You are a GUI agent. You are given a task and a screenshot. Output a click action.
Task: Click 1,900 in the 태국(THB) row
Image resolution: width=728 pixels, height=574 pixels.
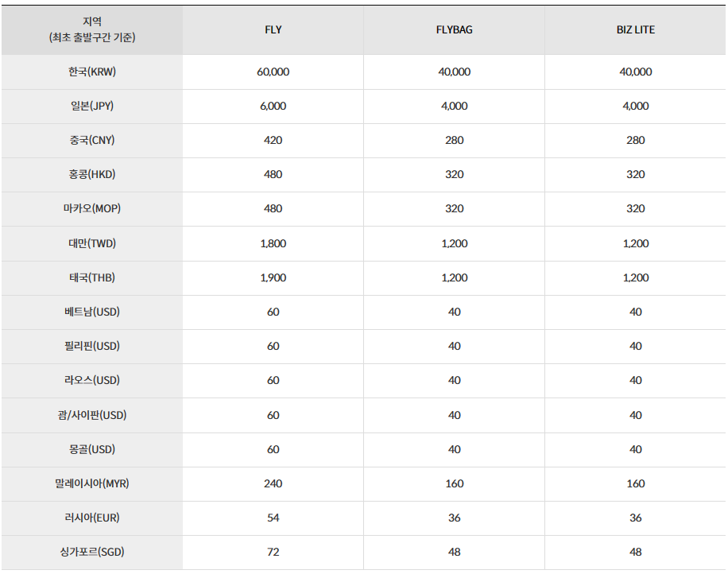tap(273, 277)
